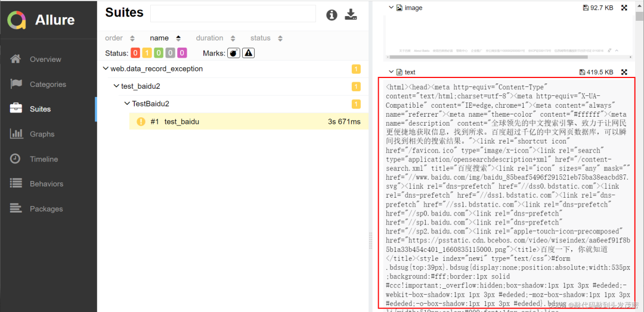
Task: Sort suites by duration
Action: click(x=215, y=38)
